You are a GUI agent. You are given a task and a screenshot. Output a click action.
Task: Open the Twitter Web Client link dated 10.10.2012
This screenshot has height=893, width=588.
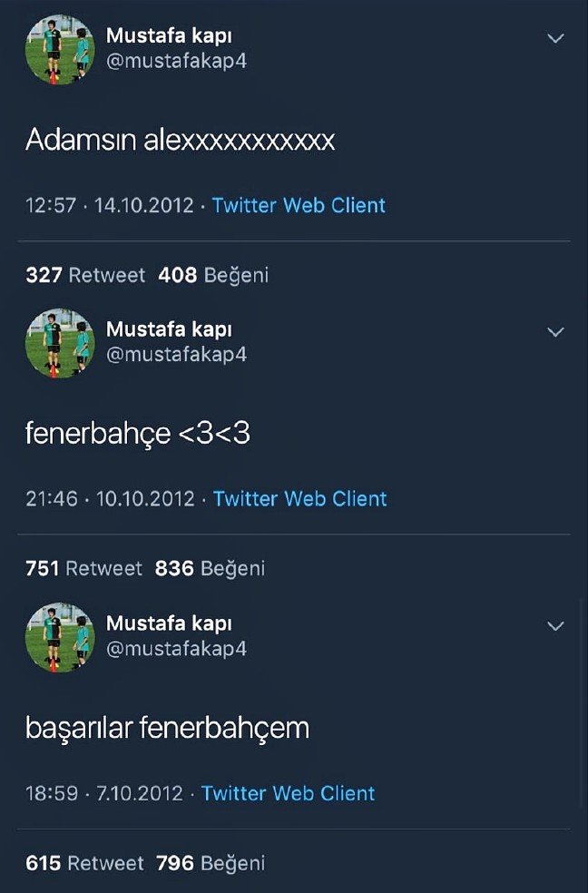tap(300, 498)
